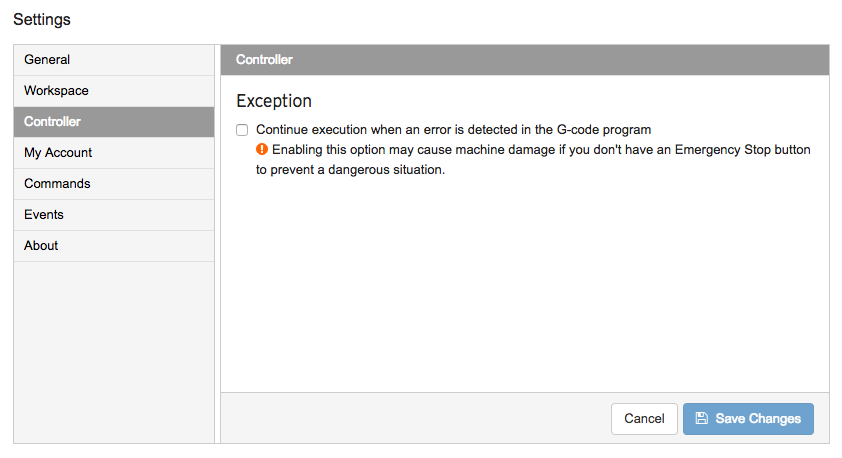The width and height of the screenshot is (842, 458).
Task: Click the gray Controller panel header
Action: (x=525, y=60)
